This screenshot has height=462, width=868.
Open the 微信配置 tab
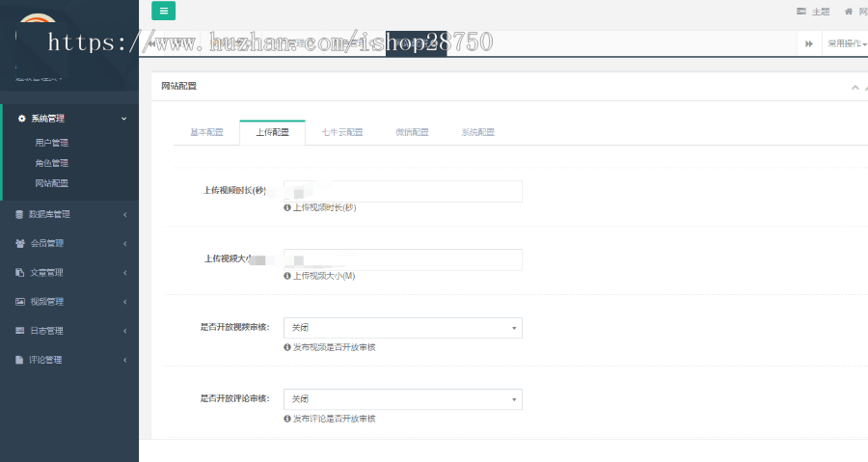pyautogui.click(x=412, y=132)
